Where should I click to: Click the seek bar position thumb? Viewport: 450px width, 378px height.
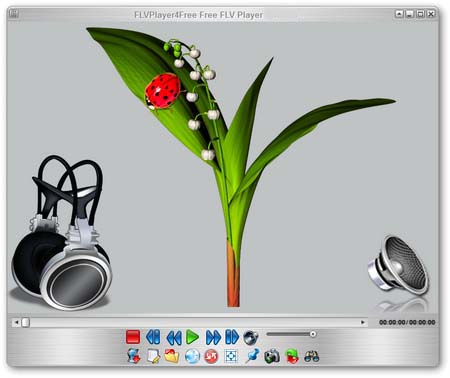tap(26, 322)
